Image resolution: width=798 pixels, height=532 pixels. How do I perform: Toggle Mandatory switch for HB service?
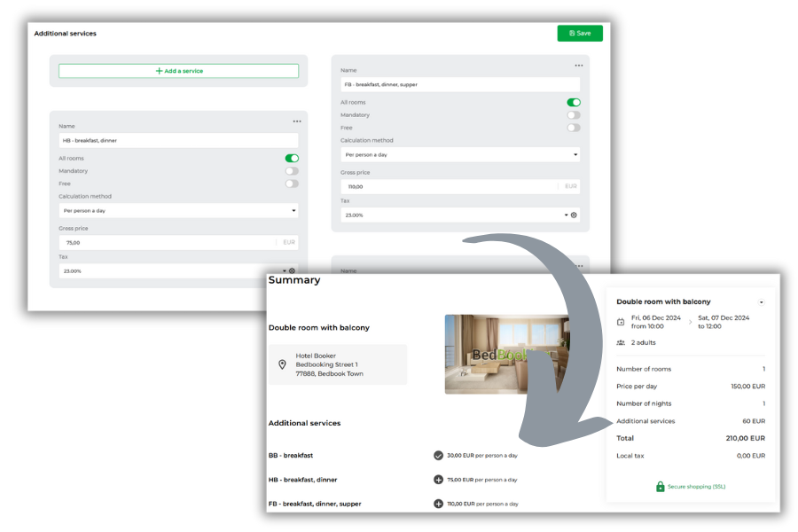coord(292,171)
